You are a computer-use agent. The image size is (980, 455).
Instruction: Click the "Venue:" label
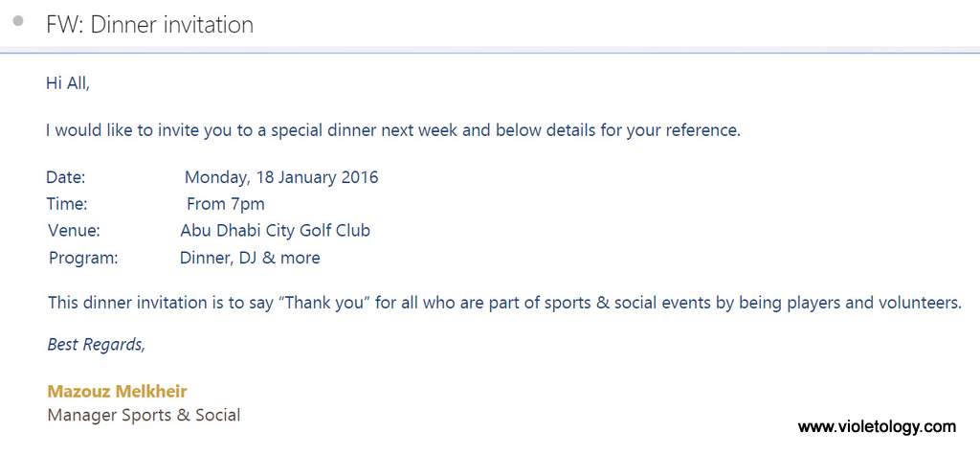(x=74, y=231)
